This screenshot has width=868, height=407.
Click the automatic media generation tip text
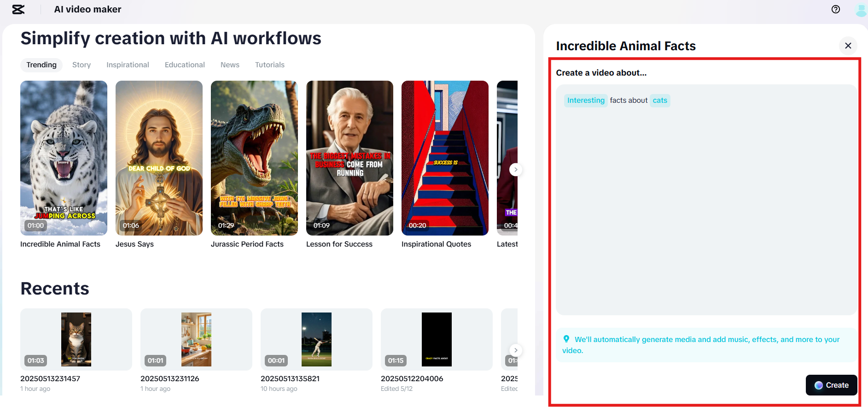point(701,345)
